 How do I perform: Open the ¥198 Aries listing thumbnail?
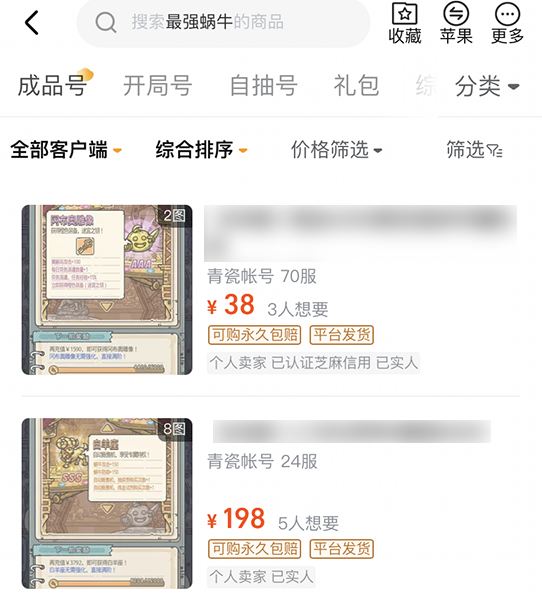pos(107,503)
